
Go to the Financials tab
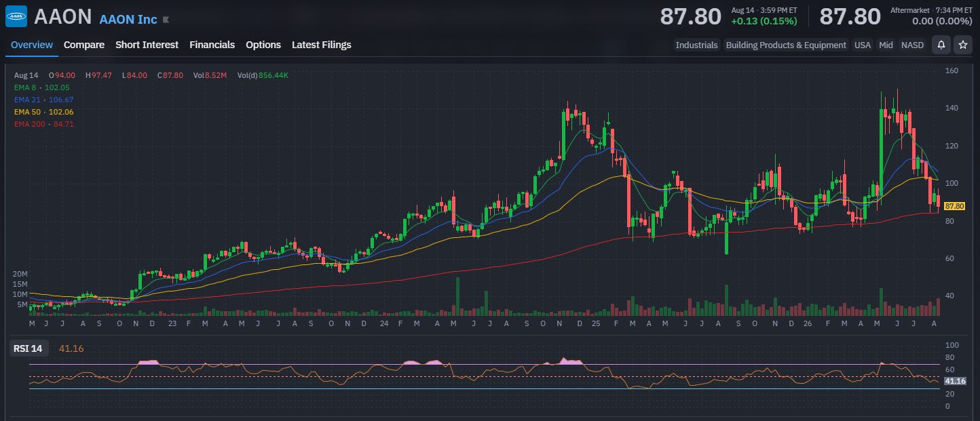point(212,45)
